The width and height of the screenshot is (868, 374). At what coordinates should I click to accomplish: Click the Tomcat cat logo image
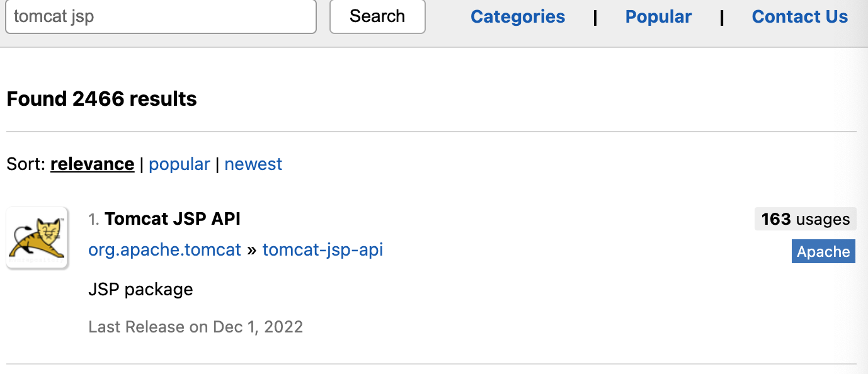[37, 238]
